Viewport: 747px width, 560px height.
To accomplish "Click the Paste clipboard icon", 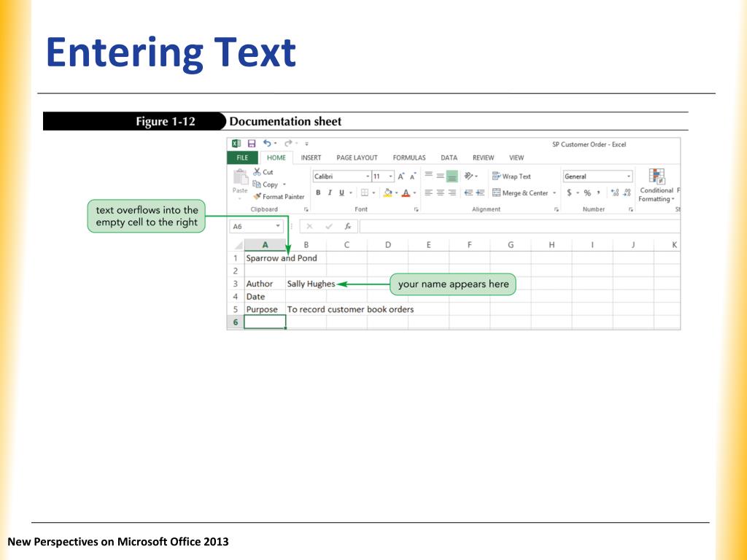I will coord(240,177).
